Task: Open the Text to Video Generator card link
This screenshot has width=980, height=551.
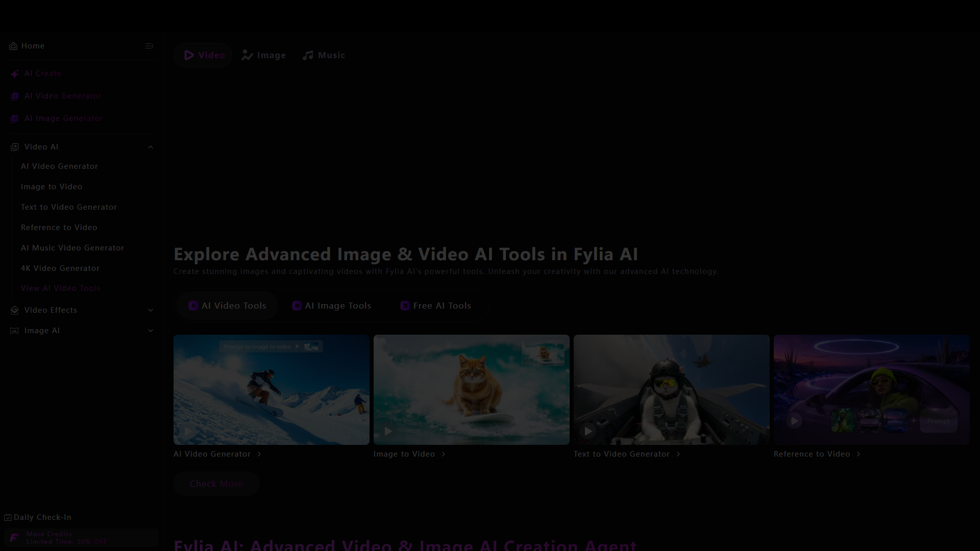Action: (x=622, y=454)
